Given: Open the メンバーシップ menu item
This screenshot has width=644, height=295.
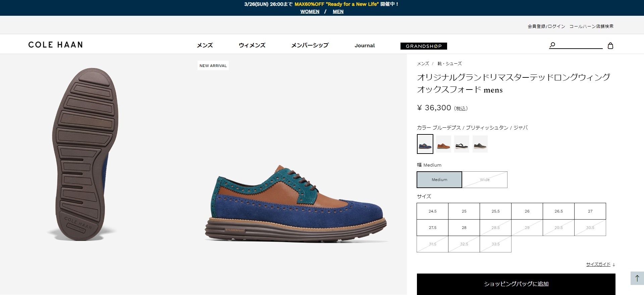Looking at the screenshot, I should 310,45.
